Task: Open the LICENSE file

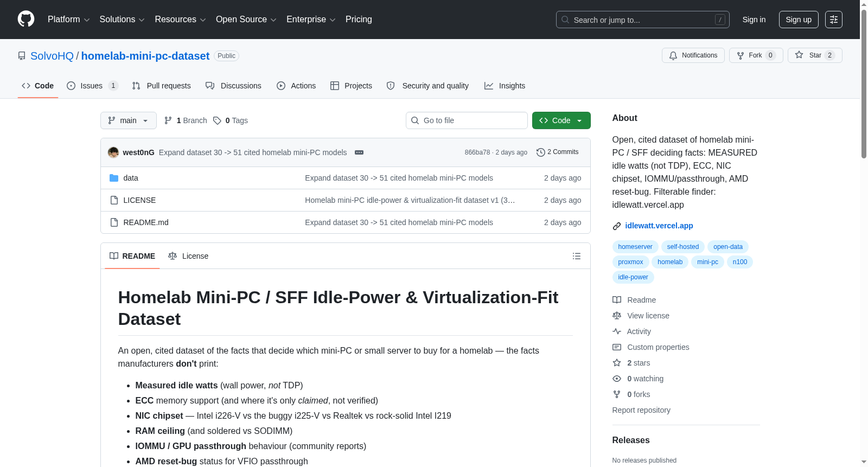Action: [x=139, y=200]
